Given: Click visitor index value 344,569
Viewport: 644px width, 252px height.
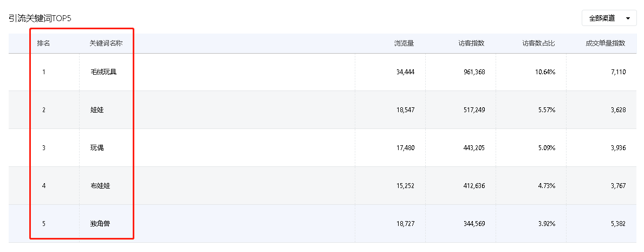Looking at the screenshot, I should coord(473,224).
